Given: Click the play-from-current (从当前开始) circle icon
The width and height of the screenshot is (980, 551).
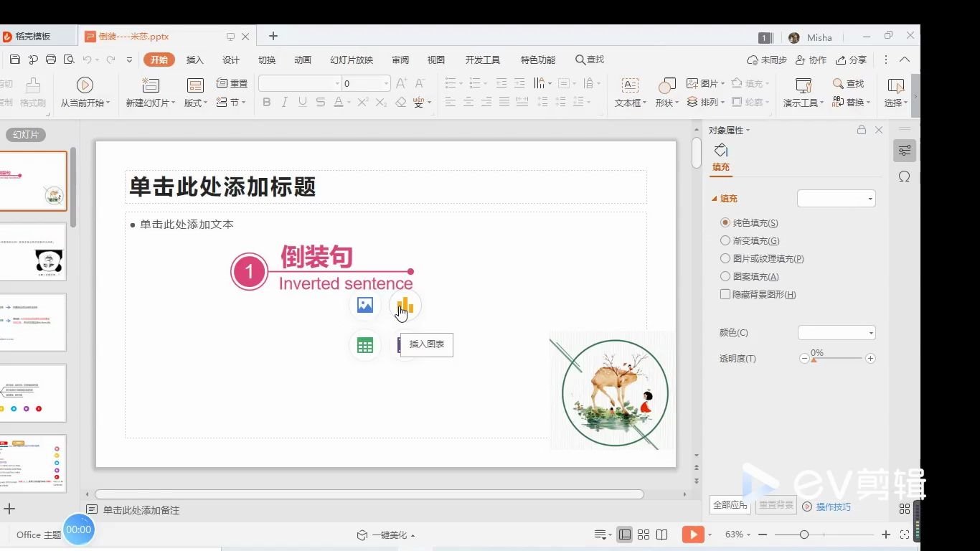Looking at the screenshot, I should coord(85,85).
